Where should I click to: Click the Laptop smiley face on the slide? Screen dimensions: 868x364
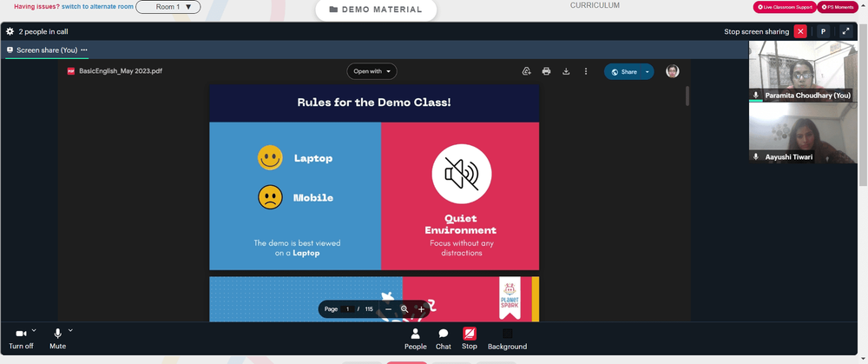(270, 158)
